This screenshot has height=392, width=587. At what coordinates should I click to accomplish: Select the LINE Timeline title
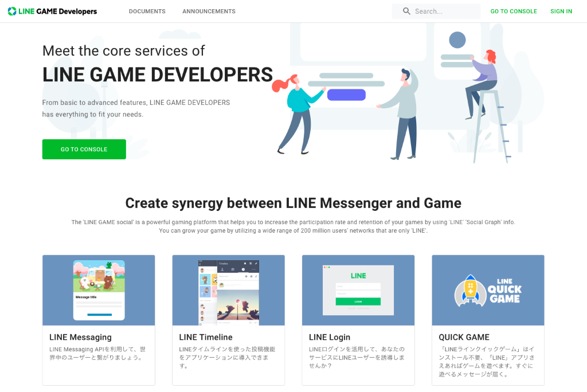point(206,337)
